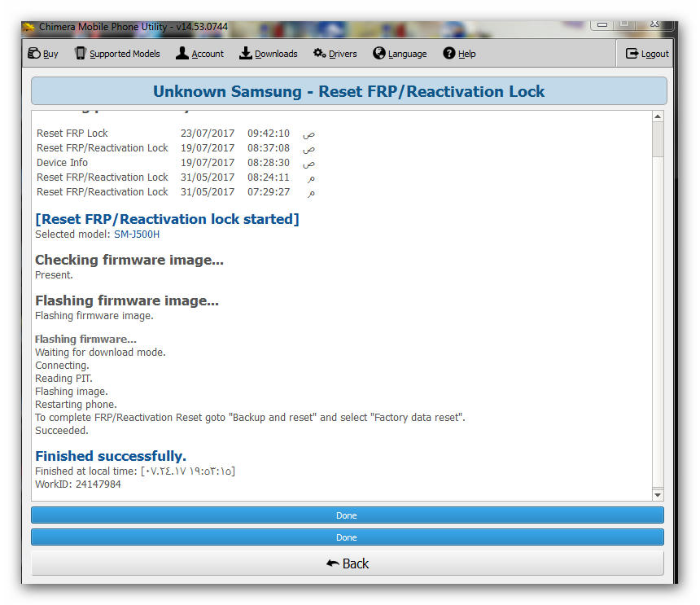The image size is (700, 605).
Task: Click the 'Restarting phone.' log line
Action: (76, 405)
